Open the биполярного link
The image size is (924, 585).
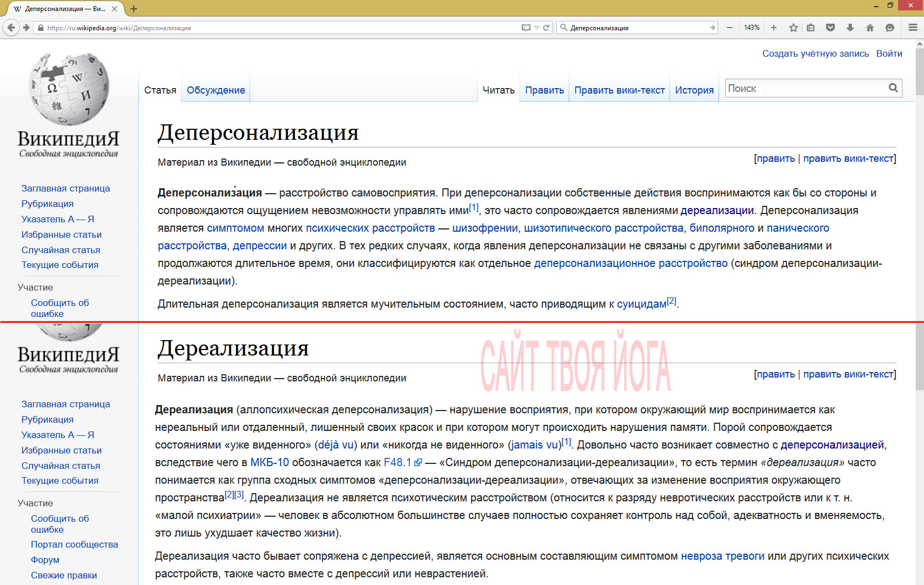point(722,228)
